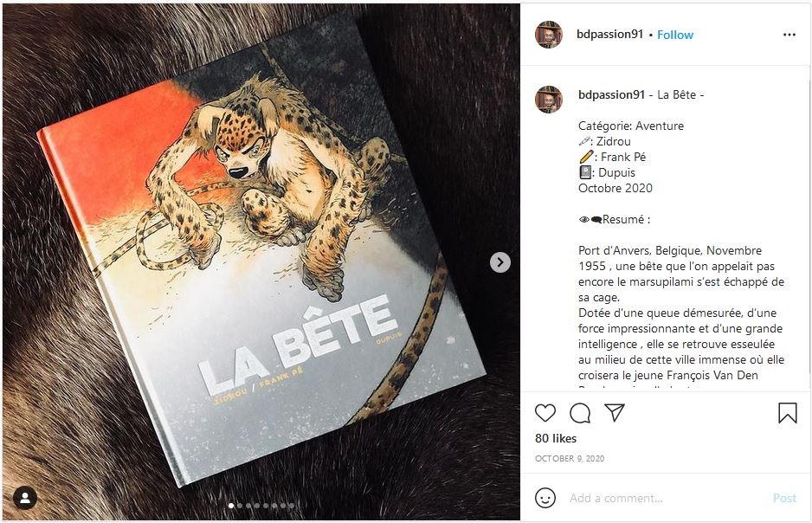Follow the bdpassion91 account
812x523 pixels.
[675, 35]
